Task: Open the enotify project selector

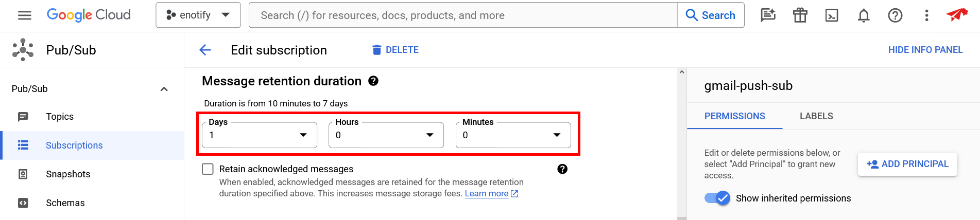Action: click(198, 15)
